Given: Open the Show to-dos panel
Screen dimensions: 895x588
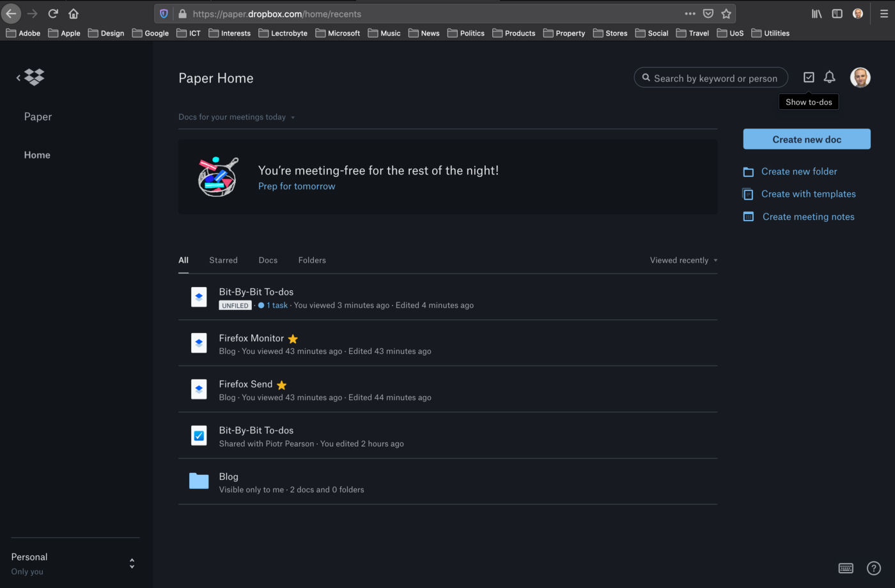Looking at the screenshot, I should point(809,77).
